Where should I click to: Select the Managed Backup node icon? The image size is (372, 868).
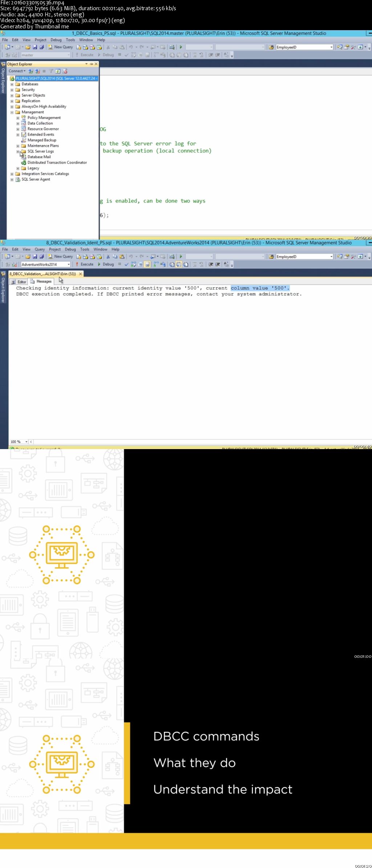click(x=24, y=140)
